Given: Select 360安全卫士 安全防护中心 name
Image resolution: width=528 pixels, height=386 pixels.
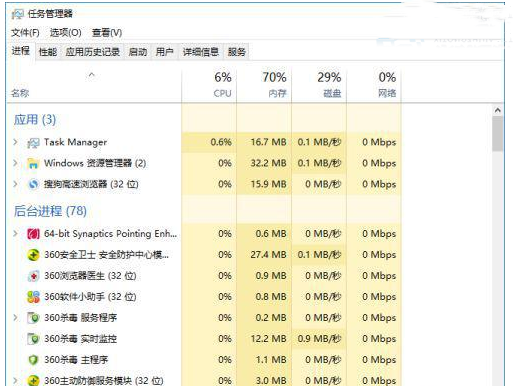Looking at the screenshot, I should click(x=106, y=255).
